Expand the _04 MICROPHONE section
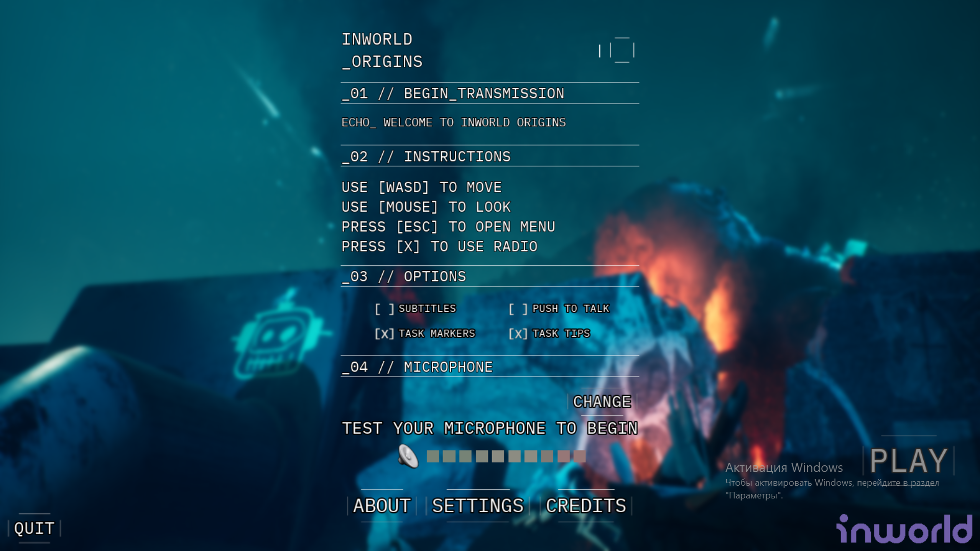Viewport: 980px width, 551px height. 416,367
